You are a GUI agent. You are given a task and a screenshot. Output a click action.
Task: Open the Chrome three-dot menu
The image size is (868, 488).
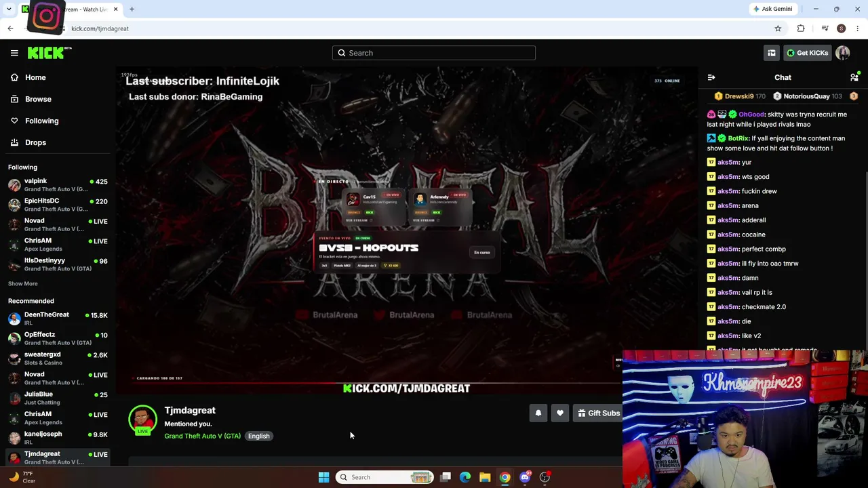pyautogui.click(x=858, y=28)
